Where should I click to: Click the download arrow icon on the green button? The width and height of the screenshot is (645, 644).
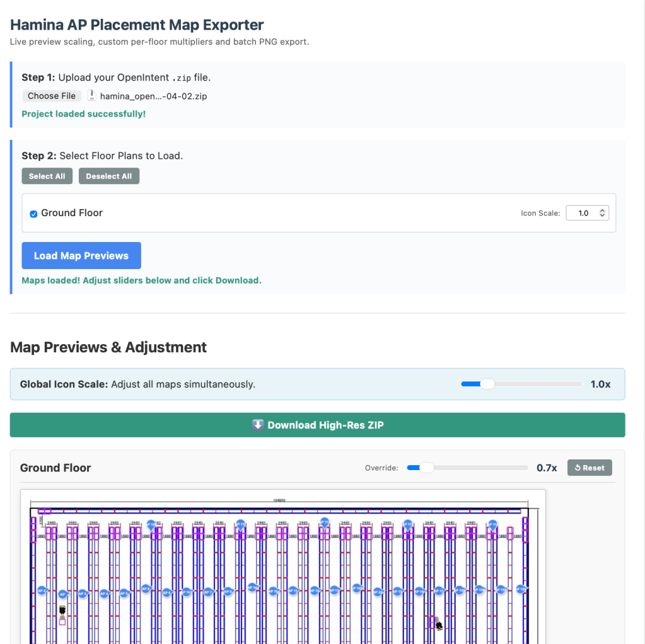point(257,425)
